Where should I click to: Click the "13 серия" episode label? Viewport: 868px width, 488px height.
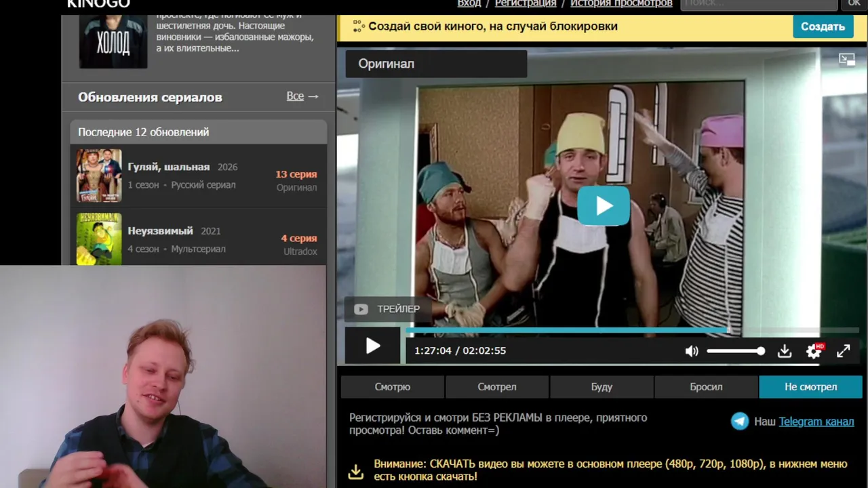(296, 174)
